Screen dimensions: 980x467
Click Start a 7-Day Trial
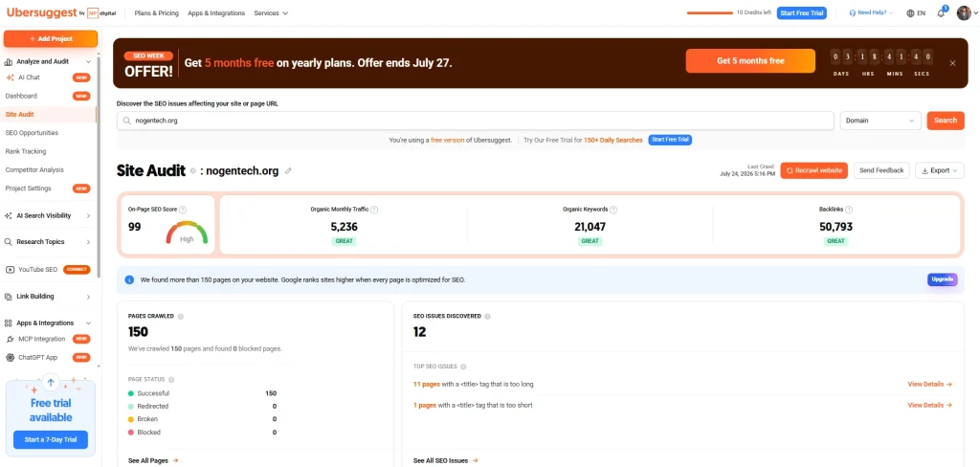coord(51,439)
